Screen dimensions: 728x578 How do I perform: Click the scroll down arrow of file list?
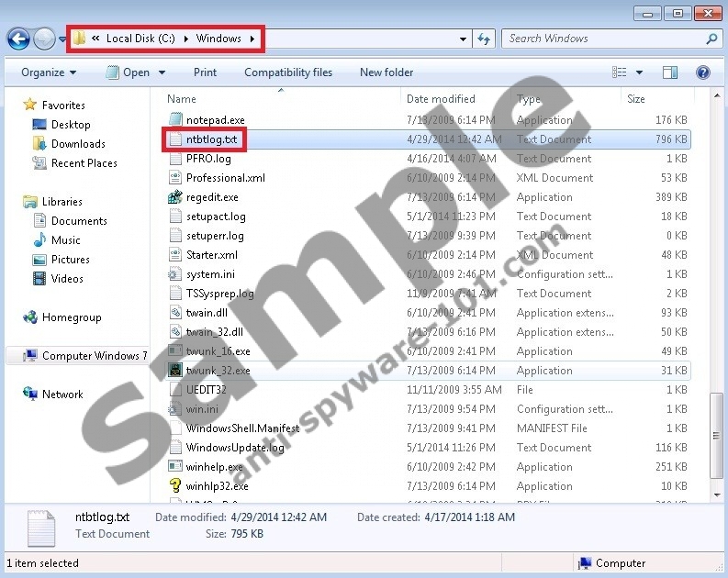click(716, 495)
